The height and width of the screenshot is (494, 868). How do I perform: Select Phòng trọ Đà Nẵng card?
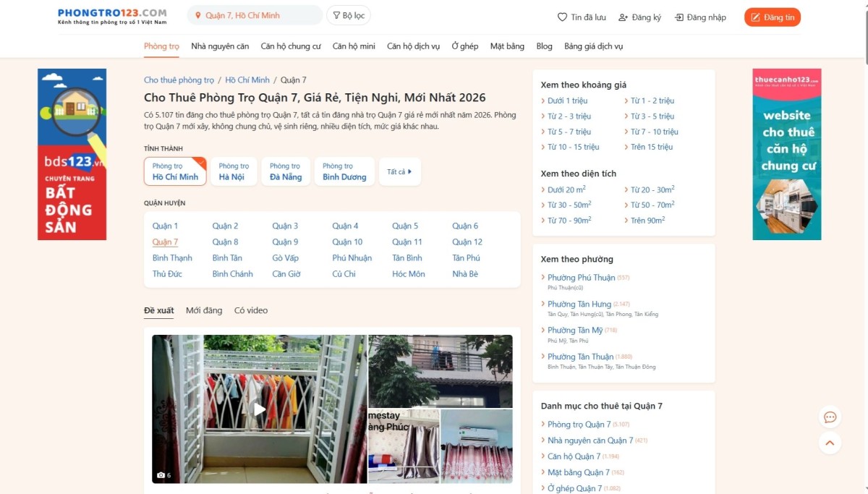[286, 171]
